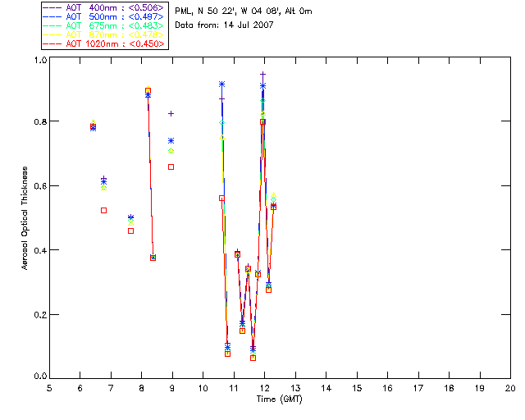
Task: Click the AOT 500nm legend entry
Action: pos(103,16)
